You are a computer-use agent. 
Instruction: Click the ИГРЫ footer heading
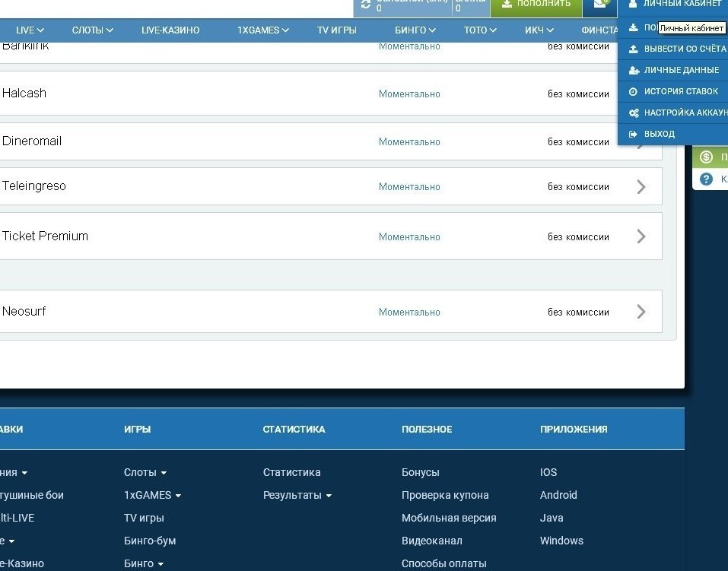[138, 429]
